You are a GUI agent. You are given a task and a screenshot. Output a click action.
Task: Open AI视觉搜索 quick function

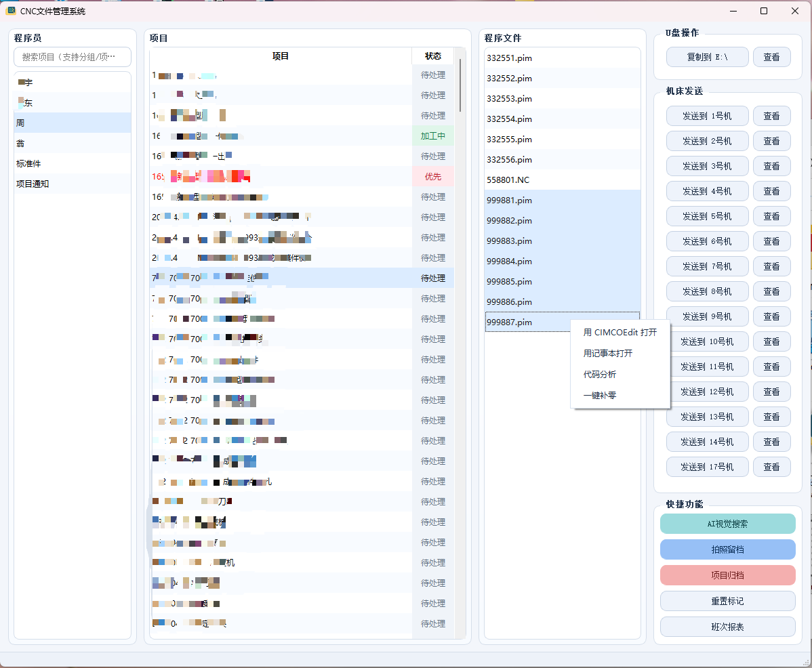pos(727,524)
